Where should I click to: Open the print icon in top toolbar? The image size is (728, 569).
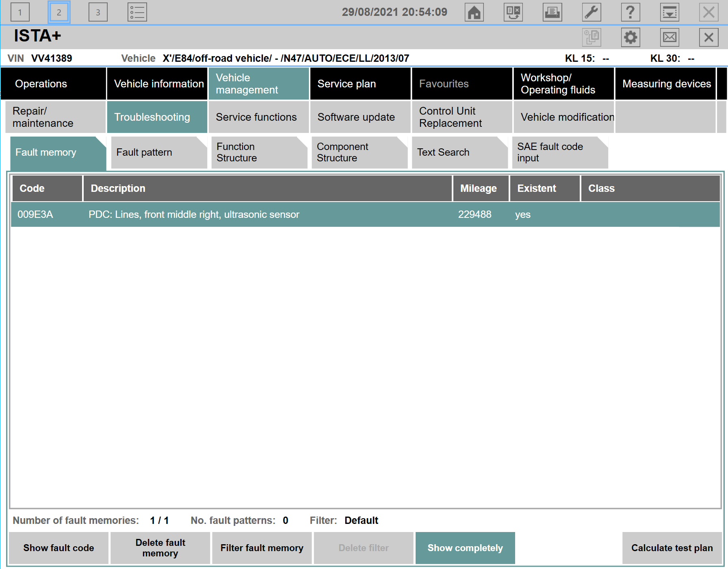[552, 12]
